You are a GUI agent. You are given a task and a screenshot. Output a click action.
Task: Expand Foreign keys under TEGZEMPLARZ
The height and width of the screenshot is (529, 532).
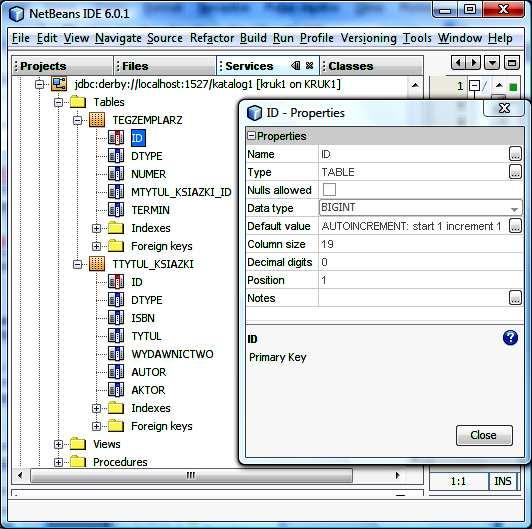[x=97, y=246]
